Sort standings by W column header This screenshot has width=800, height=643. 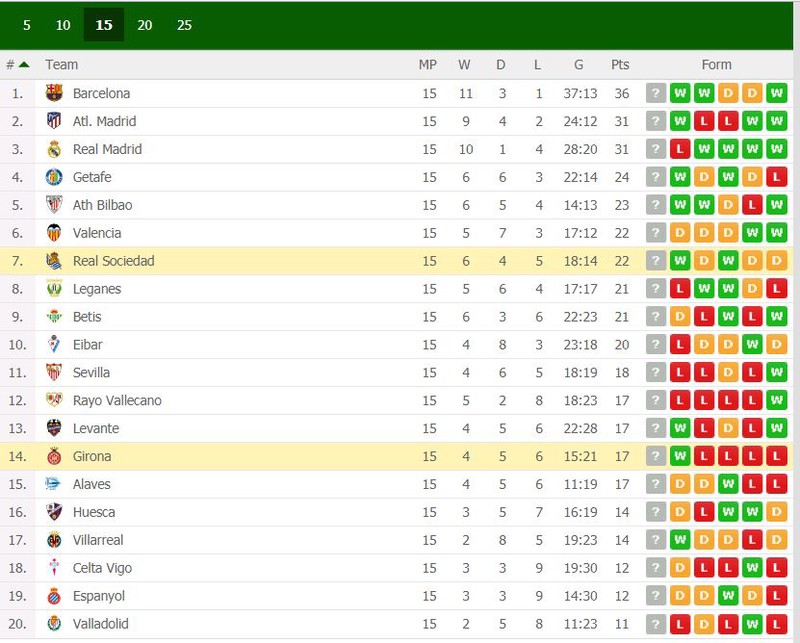pyautogui.click(x=464, y=65)
